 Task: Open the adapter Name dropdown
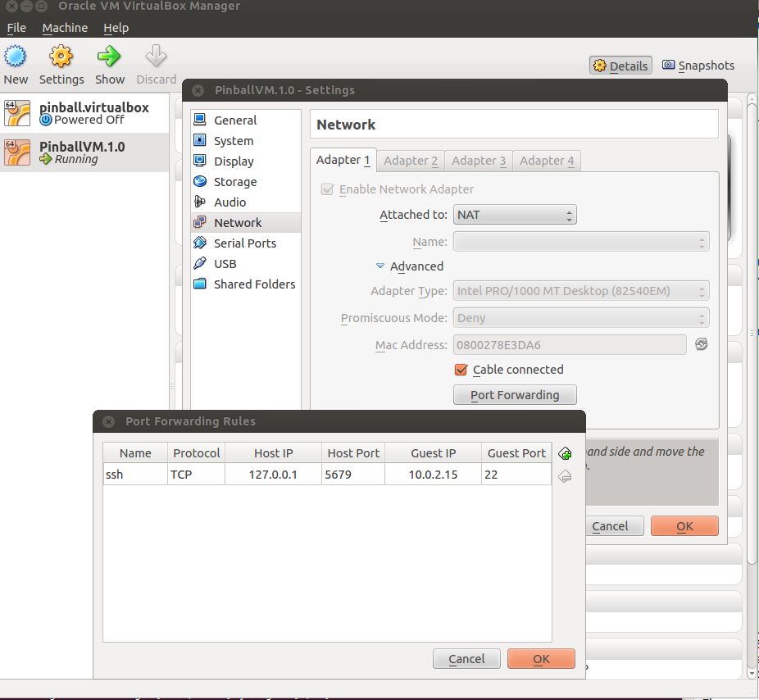tap(581, 242)
